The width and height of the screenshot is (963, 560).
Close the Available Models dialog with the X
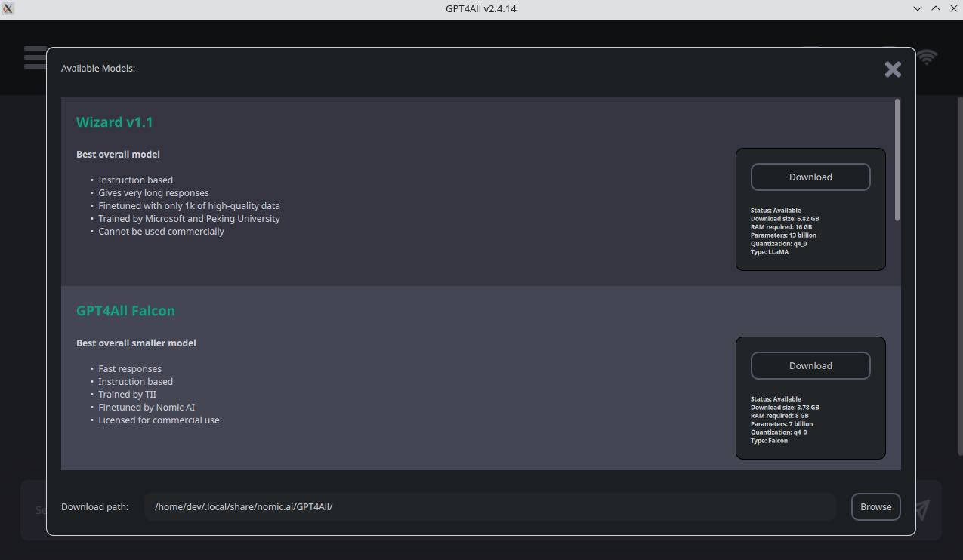(893, 69)
